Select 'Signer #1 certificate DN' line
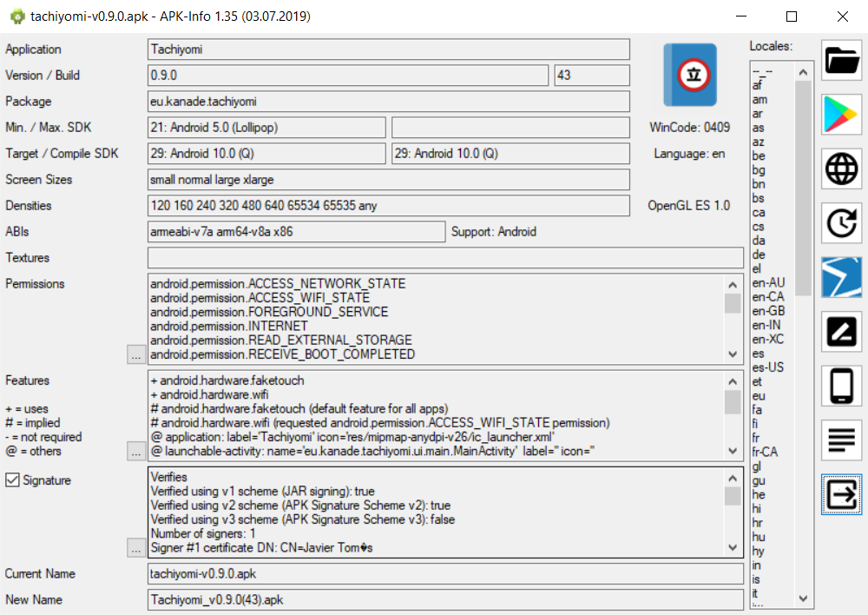Image resolution: width=868 pixels, height=615 pixels. click(x=261, y=547)
